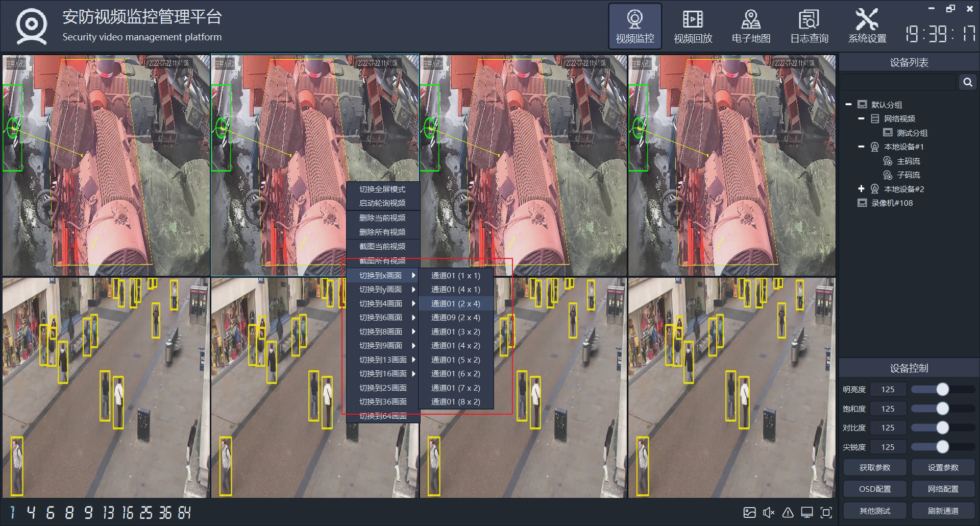Switch to 36-screen layout
The image size is (980, 526).
point(165,512)
